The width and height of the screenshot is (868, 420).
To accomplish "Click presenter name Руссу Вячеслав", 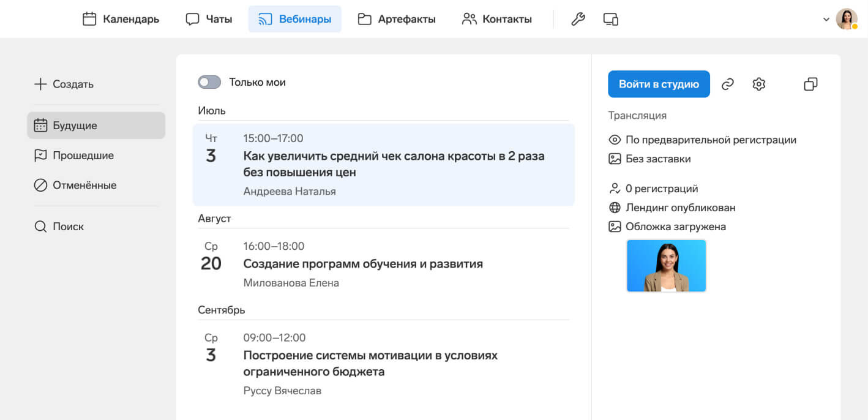I will tap(282, 391).
